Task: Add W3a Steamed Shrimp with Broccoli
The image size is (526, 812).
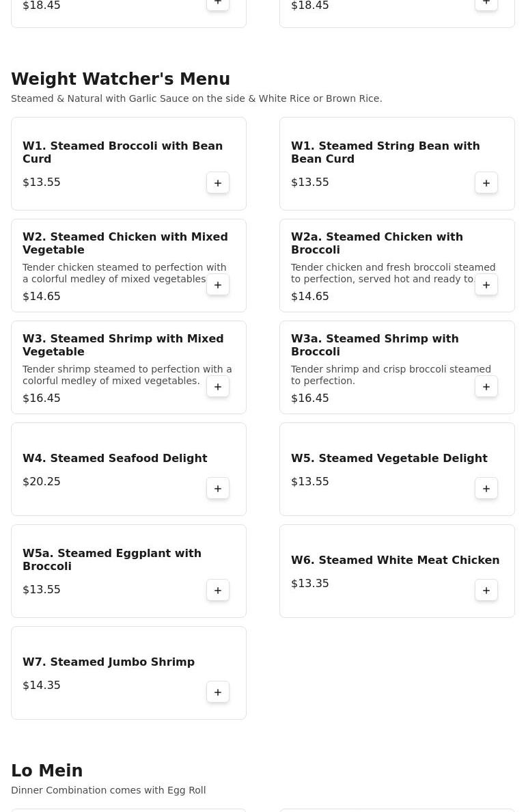Action: (x=486, y=387)
